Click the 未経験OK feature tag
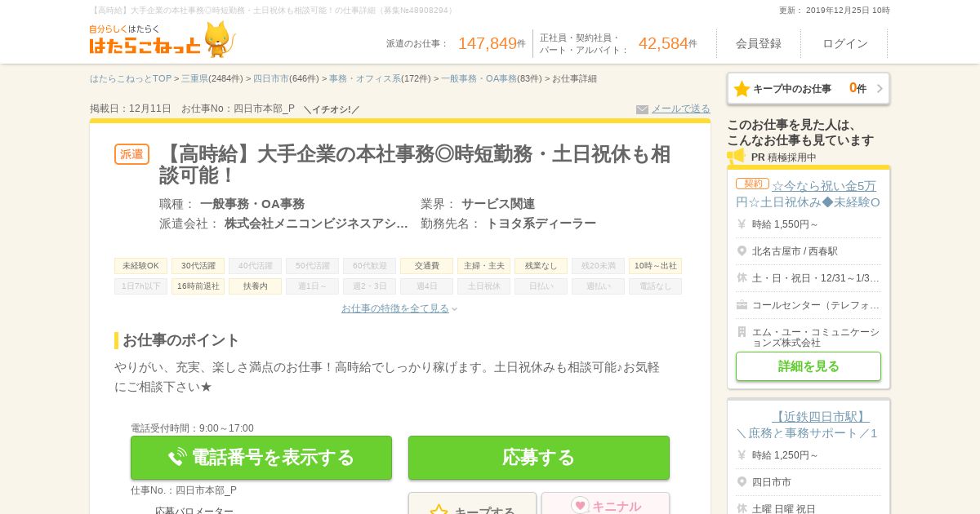 [x=140, y=266]
